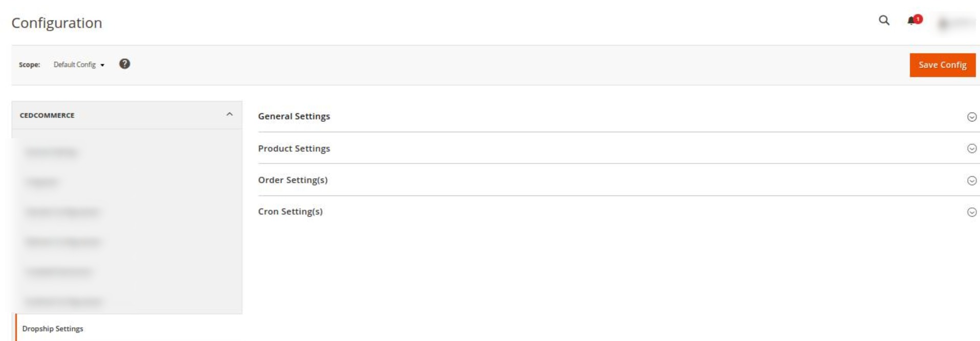This screenshot has width=980, height=341.
Task: Click the Configuration page title
Action: pos(57,23)
